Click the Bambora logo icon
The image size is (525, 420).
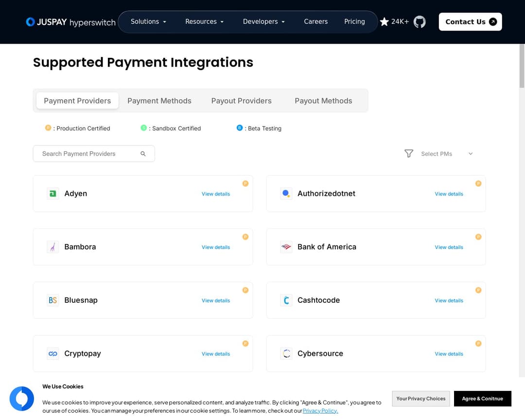coord(53,247)
